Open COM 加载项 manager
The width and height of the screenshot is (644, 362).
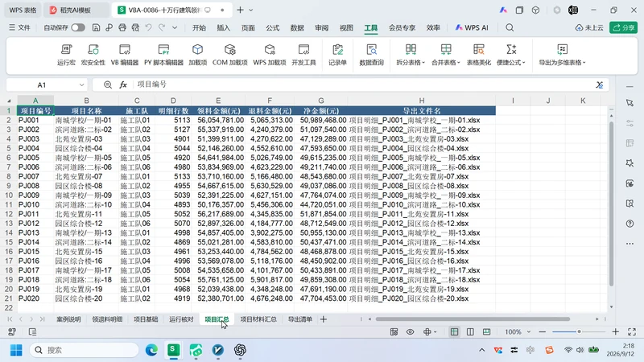(x=230, y=55)
